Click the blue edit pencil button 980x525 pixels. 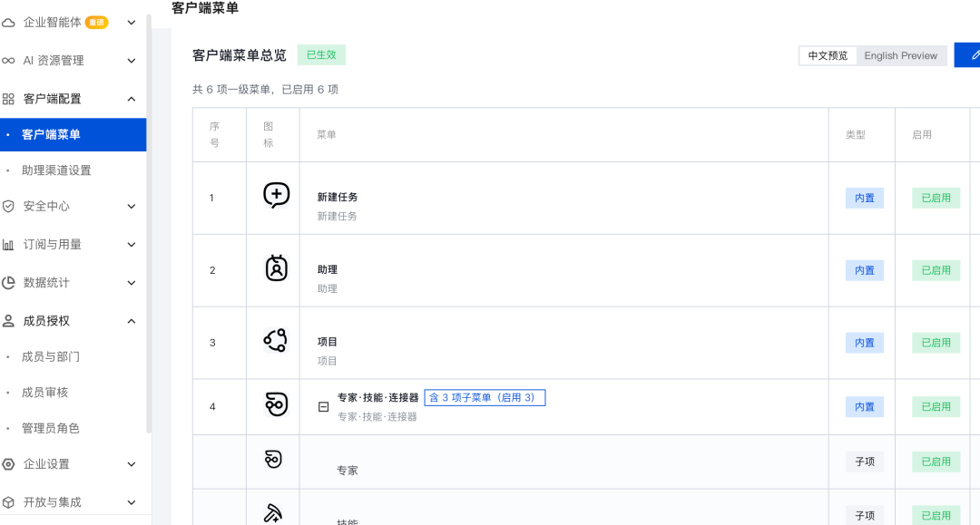[969, 55]
